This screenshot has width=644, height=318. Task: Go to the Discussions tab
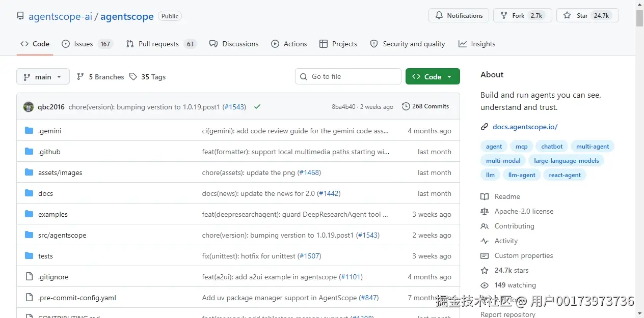[234, 44]
